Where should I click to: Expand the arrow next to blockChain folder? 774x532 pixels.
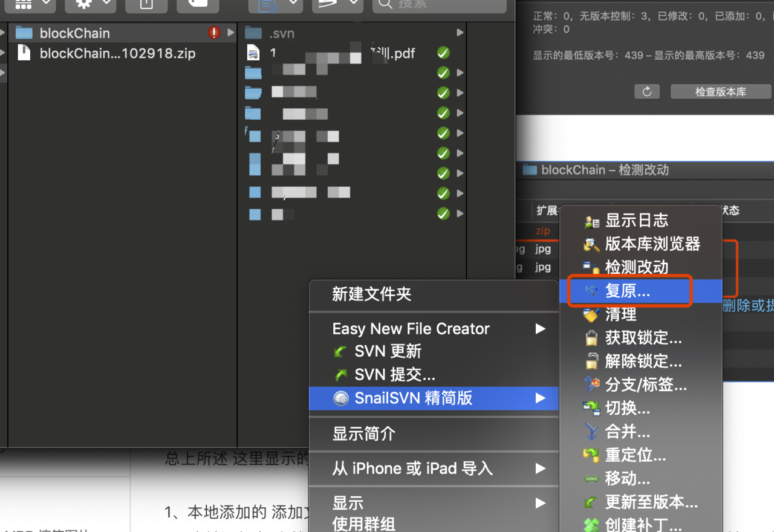click(230, 33)
